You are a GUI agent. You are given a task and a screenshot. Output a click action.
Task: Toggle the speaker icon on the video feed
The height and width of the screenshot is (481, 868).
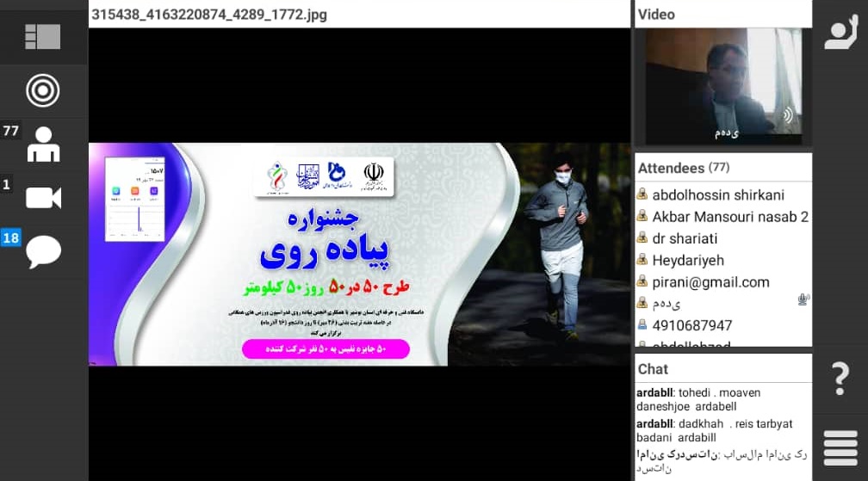787,115
